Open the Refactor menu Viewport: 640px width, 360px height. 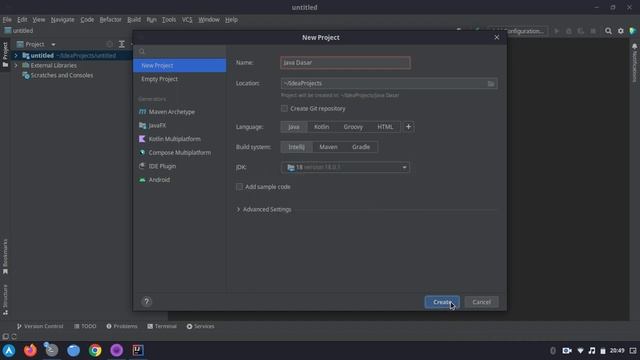click(110, 20)
